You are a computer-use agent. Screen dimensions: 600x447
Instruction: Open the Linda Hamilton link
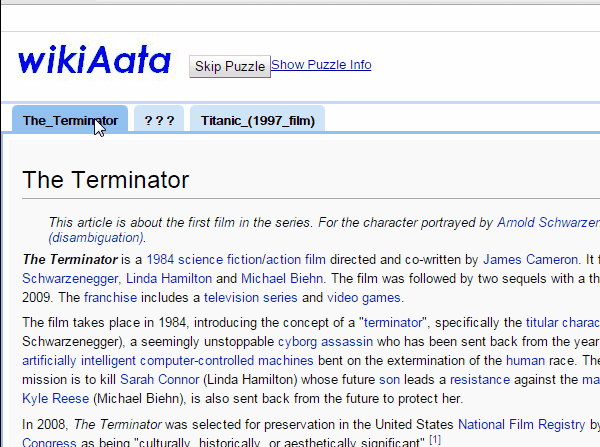coord(169,279)
